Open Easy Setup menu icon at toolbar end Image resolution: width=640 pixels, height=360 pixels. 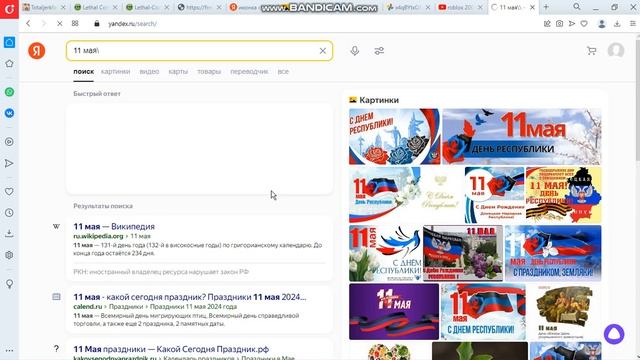(x=632, y=24)
